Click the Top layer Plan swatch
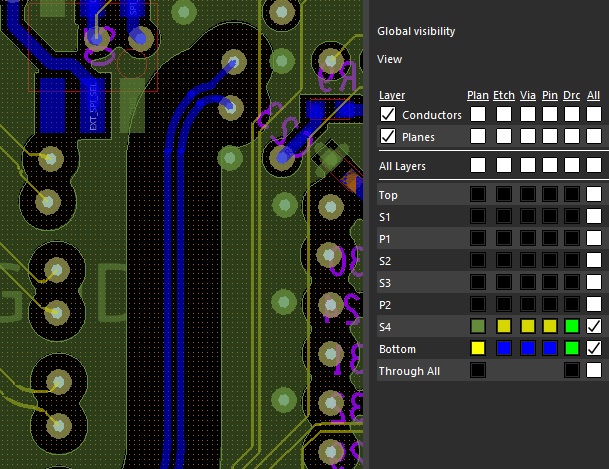This screenshot has width=609, height=469. pyautogui.click(x=478, y=195)
